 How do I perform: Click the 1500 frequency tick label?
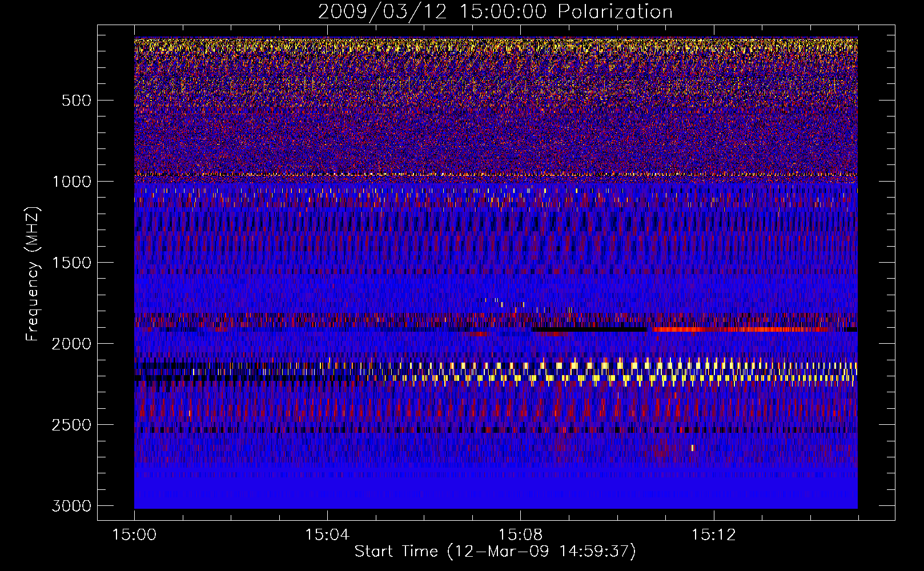click(71, 263)
